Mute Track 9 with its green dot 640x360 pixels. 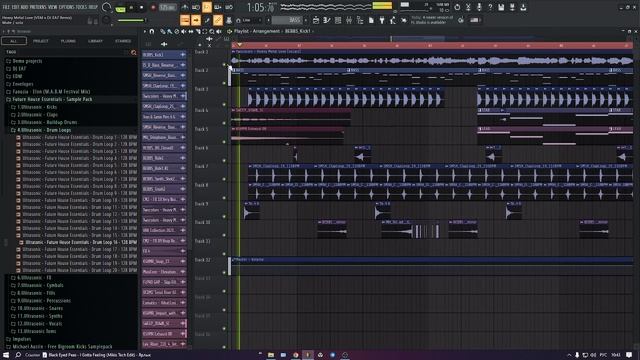224,216
